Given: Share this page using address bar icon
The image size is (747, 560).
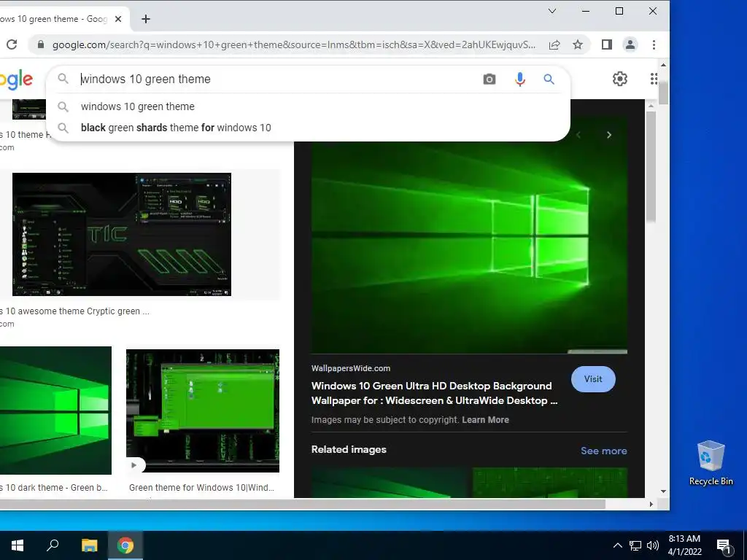Looking at the screenshot, I should (x=554, y=44).
